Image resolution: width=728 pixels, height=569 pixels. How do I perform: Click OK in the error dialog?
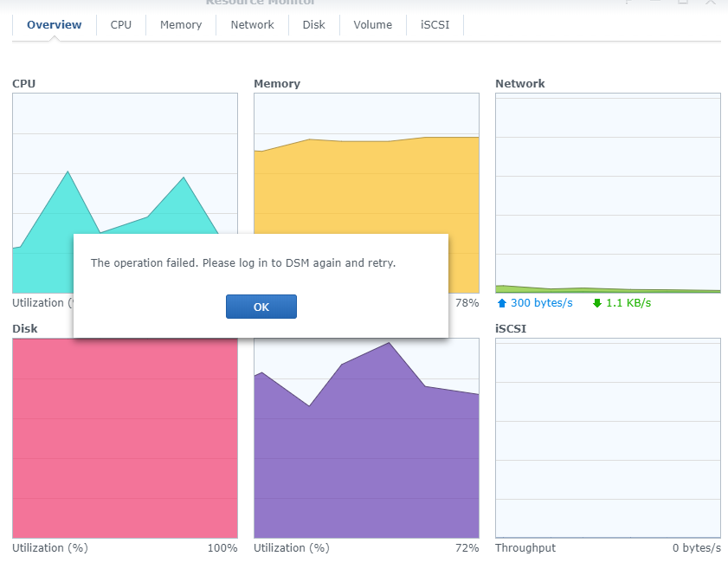pyautogui.click(x=261, y=307)
